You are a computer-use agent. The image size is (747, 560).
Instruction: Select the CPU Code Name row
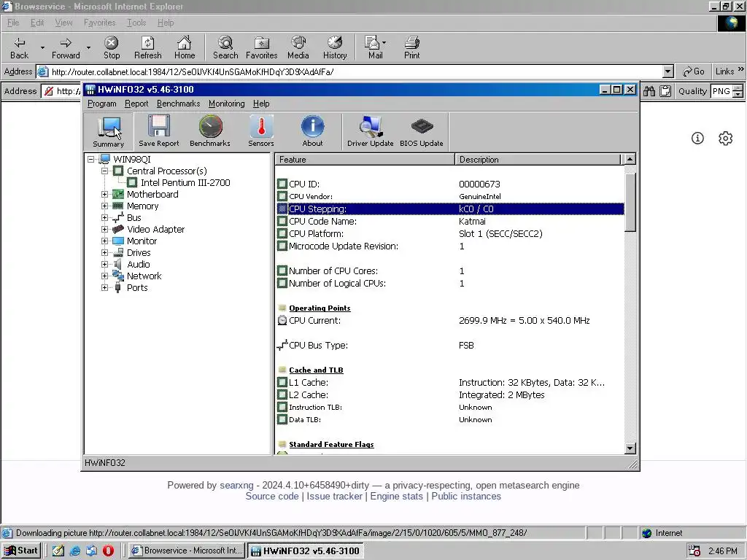click(x=450, y=222)
